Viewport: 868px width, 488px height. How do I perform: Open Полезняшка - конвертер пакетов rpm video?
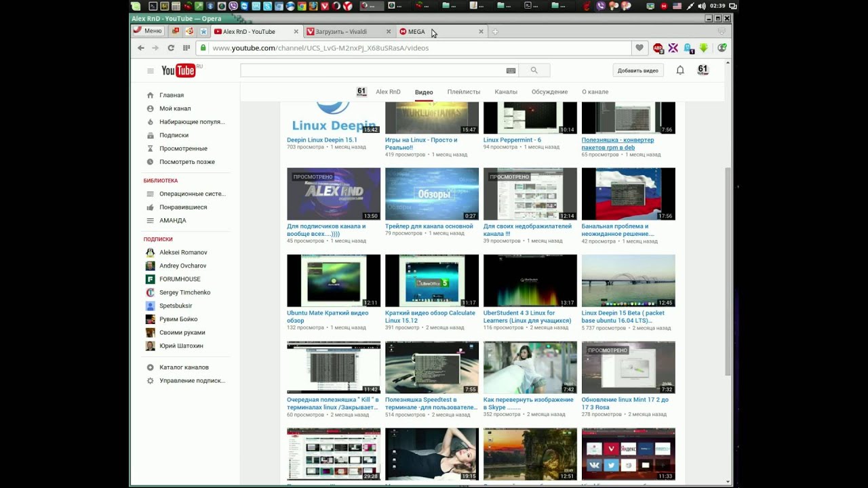click(x=618, y=144)
